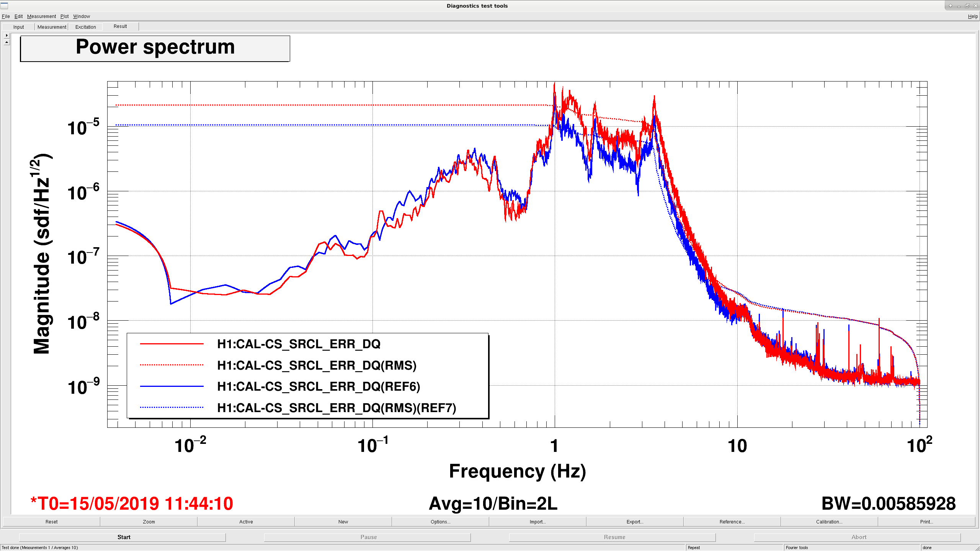This screenshot has width=980, height=551.
Task: Open the Measurement menu in the menu bar
Action: pos(41,16)
